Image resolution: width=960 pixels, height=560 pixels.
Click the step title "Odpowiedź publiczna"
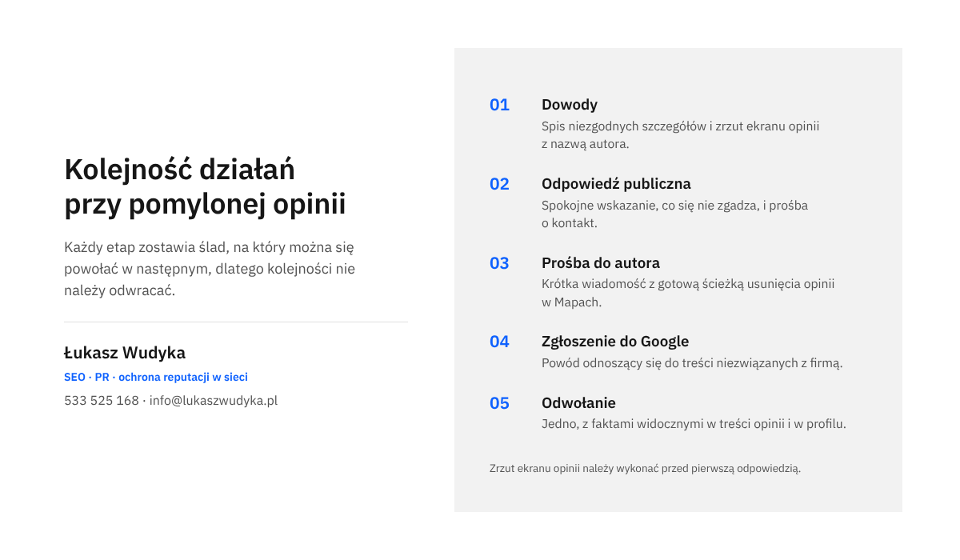click(x=616, y=184)
